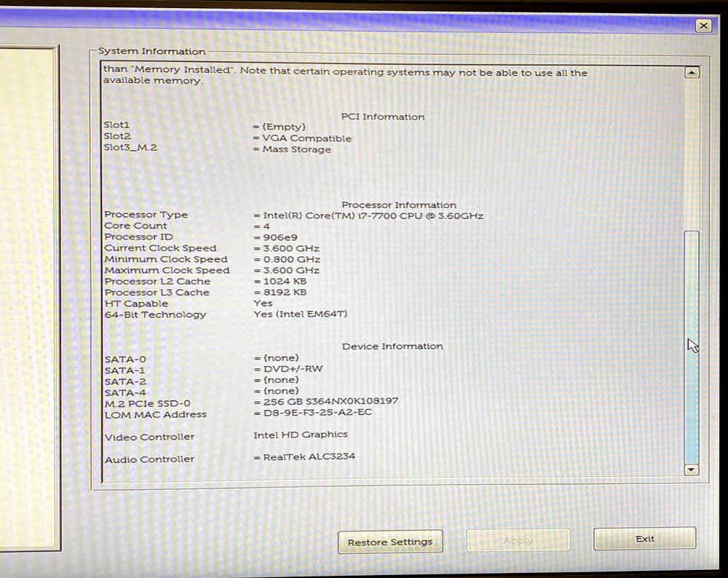Screen dimensions: 728x578
Task: Click the 64-Bit Technology Intel EM64T value
Action: pos(301,314)
